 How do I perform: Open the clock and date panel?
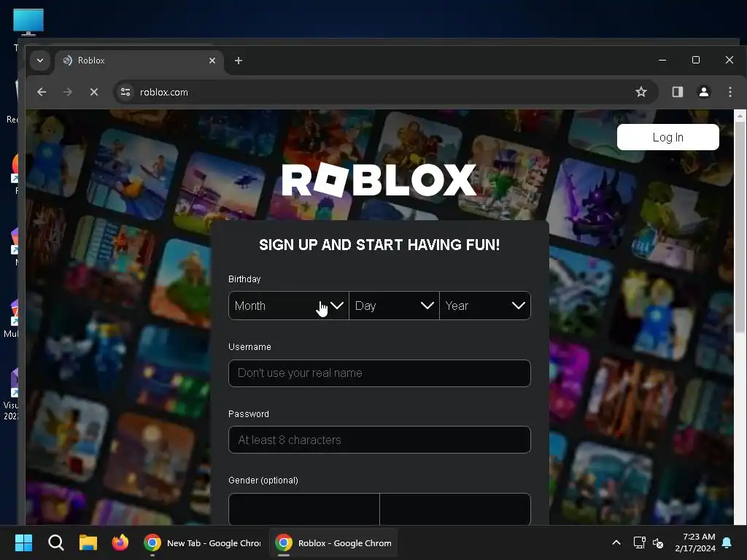pyautogui.click(x=695, y=542)
